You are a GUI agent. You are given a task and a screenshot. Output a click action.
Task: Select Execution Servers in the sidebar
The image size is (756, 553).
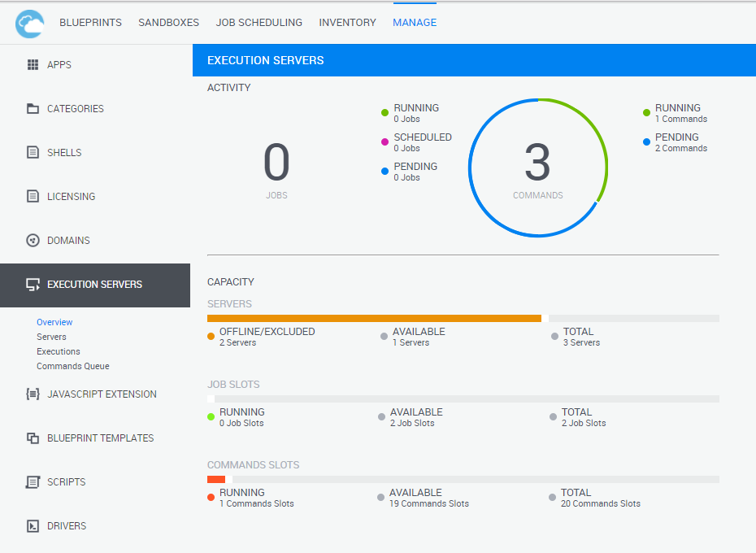94,285
